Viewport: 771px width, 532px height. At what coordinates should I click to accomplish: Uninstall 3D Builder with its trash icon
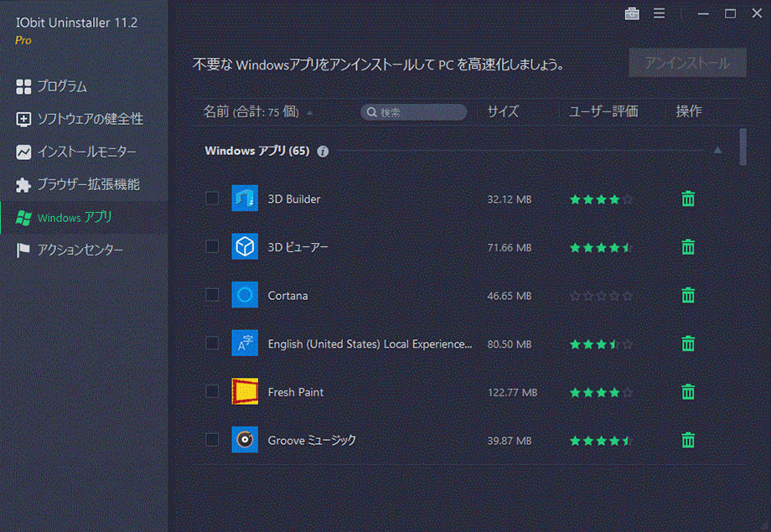(688, 199)
